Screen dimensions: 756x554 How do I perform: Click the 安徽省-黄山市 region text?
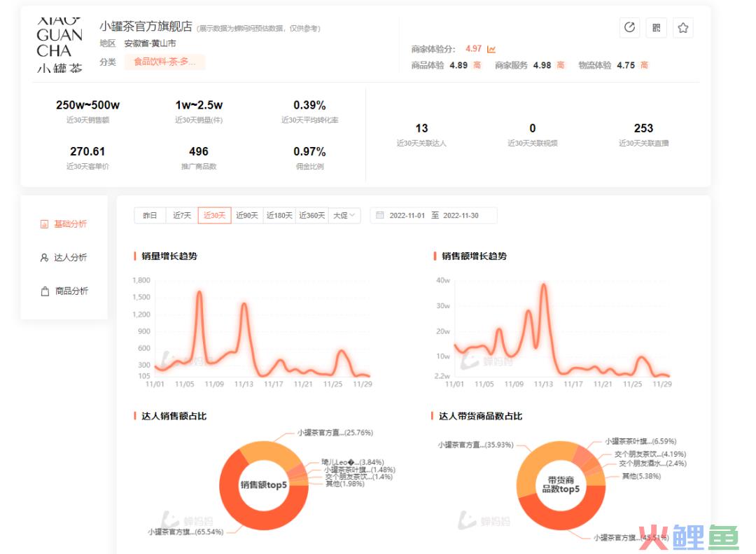(150, 43)
